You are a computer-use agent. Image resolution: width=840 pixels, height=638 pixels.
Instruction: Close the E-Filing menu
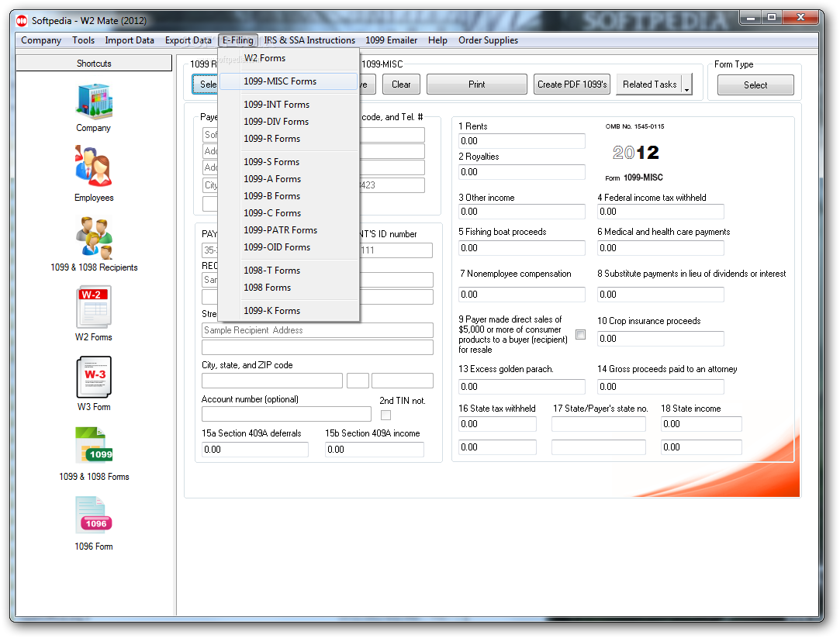point(238,40)
